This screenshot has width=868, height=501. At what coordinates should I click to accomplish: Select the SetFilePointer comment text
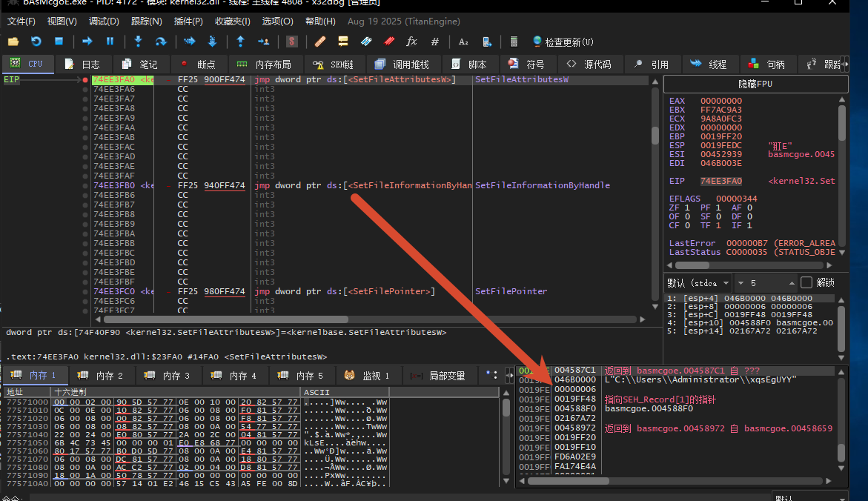[x=511, y=291]
